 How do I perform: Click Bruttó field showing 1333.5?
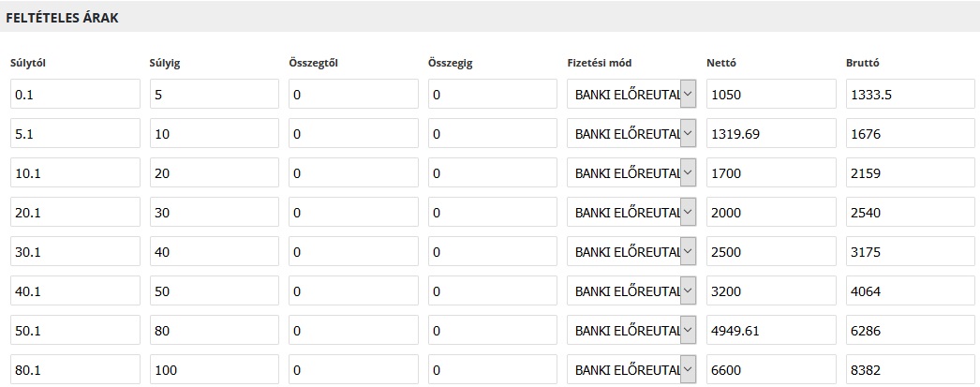[911, 94]
